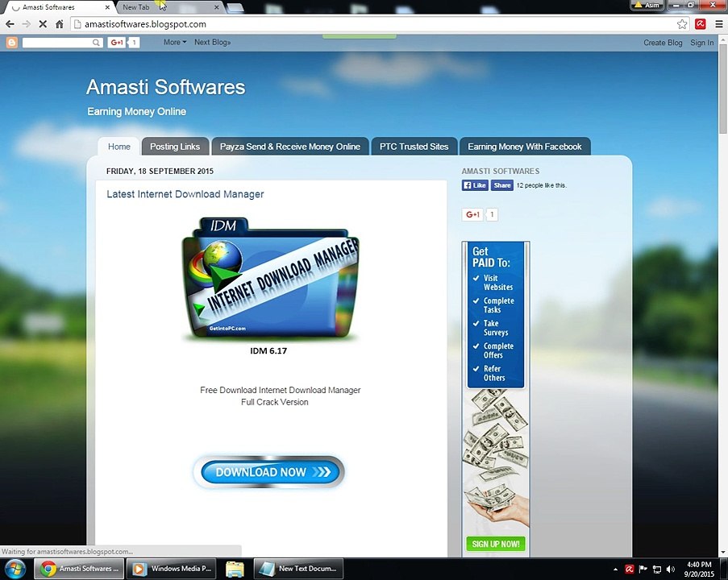Image resolution: width=728 pixels, height=580 pixels.
Task: Switch to the New Tab browser tab
Action: click(x=169, y=7)
